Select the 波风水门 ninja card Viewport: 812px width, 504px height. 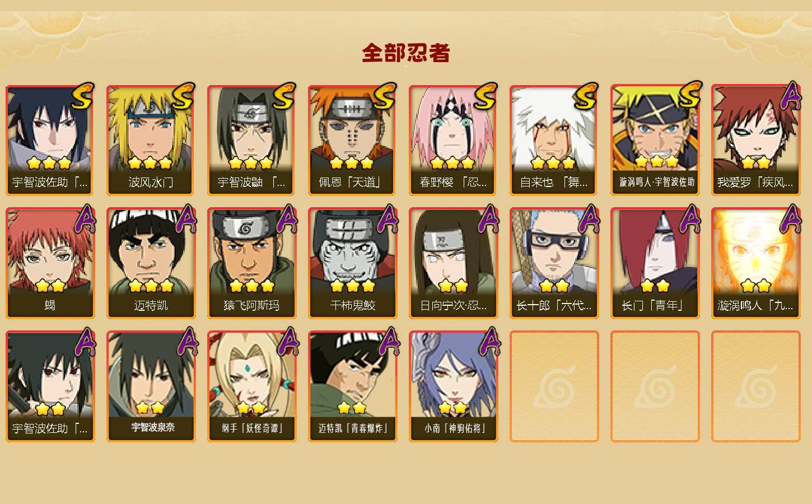click(x=151, y=140)
